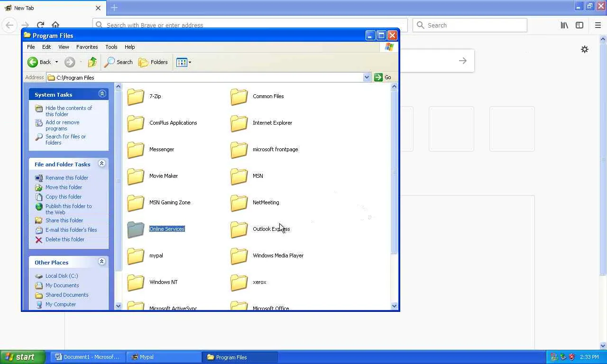Open the Tools menu
Viewport: 607px width, 364px height.
point(111,47)
